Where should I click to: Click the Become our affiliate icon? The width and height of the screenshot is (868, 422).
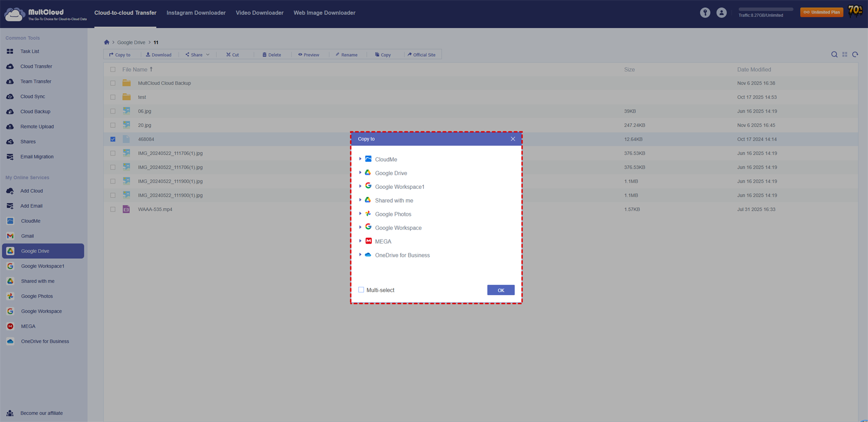click(10, 413)
